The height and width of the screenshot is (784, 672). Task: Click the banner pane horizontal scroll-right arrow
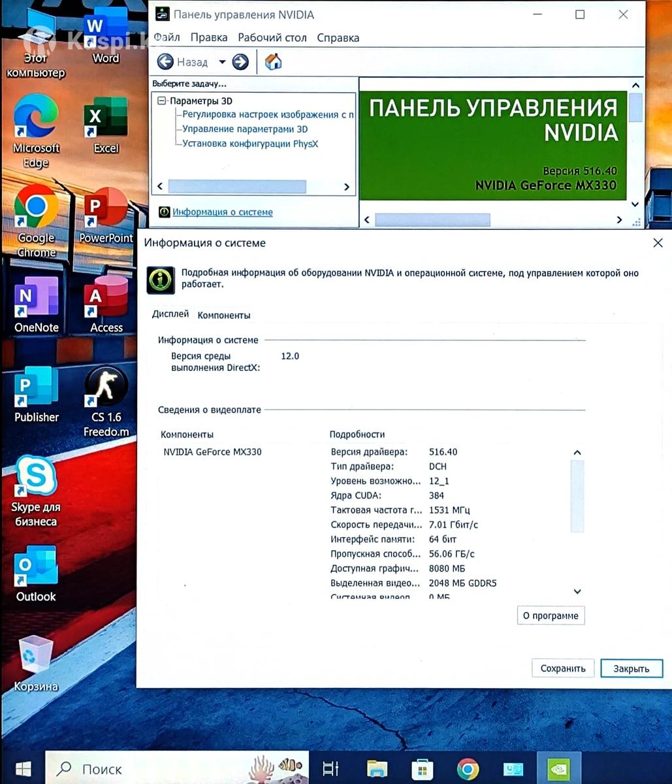(619, 220)
